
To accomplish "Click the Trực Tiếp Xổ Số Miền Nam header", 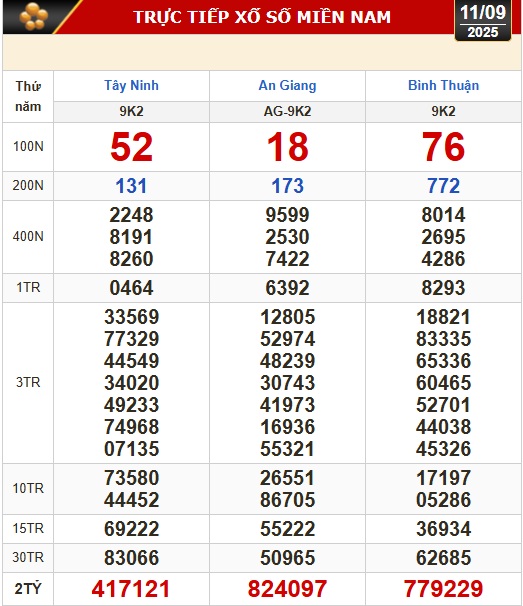I will click(x=262, y=17).
